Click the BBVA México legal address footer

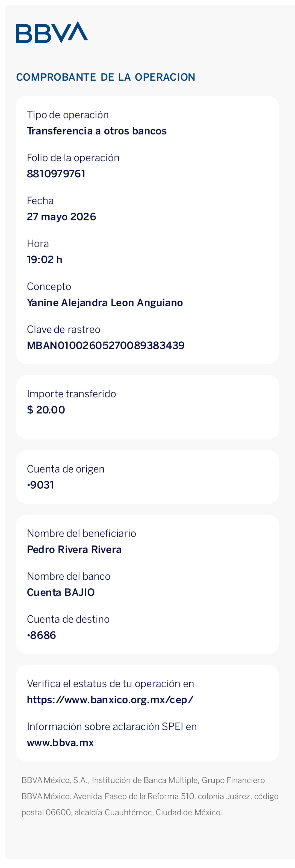pyautogui.click(x=150, y=796)
